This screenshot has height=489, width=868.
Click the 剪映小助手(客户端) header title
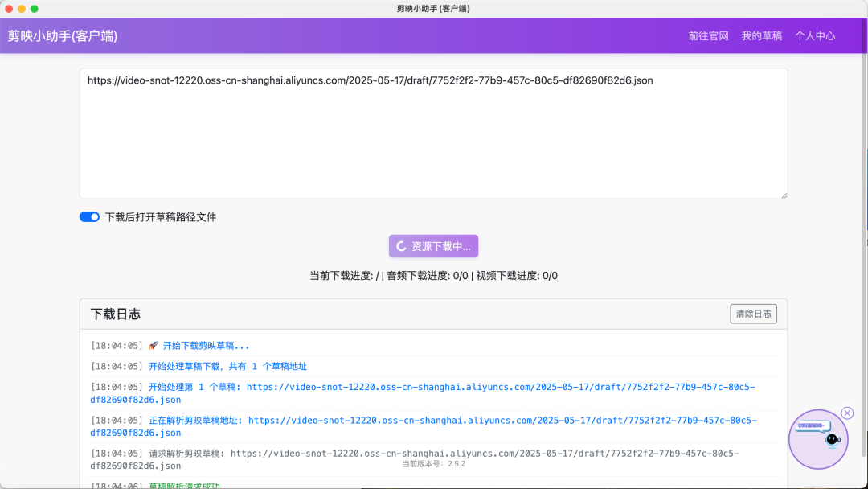(63, 36)
